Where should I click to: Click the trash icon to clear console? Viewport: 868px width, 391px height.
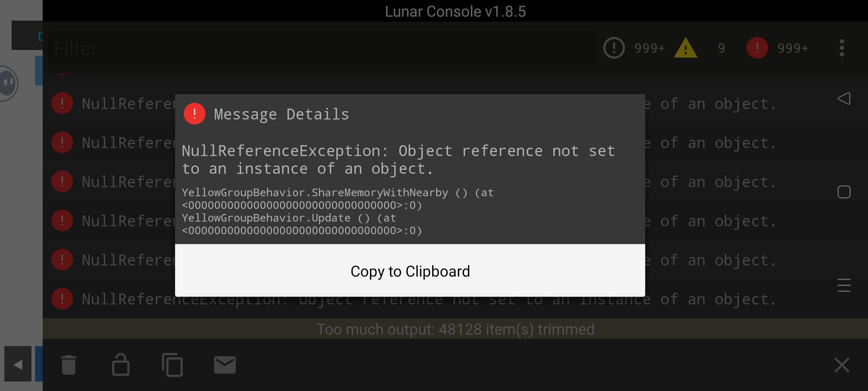[x=68, y=365]
